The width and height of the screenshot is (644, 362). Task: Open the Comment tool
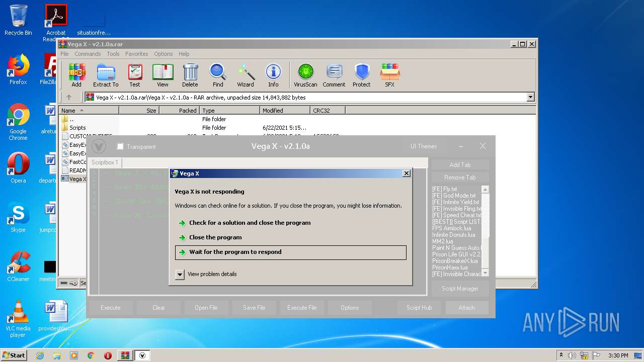pos(334,75)
